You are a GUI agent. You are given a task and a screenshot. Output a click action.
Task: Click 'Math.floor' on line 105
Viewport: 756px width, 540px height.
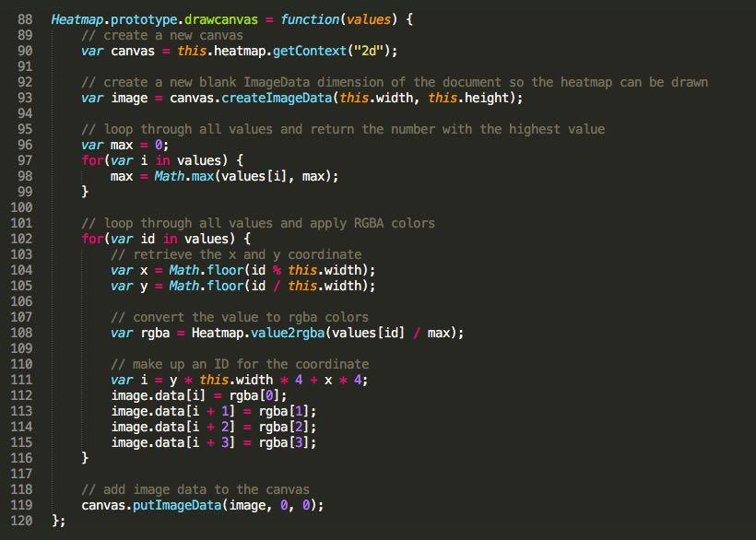tap(207, 286)
